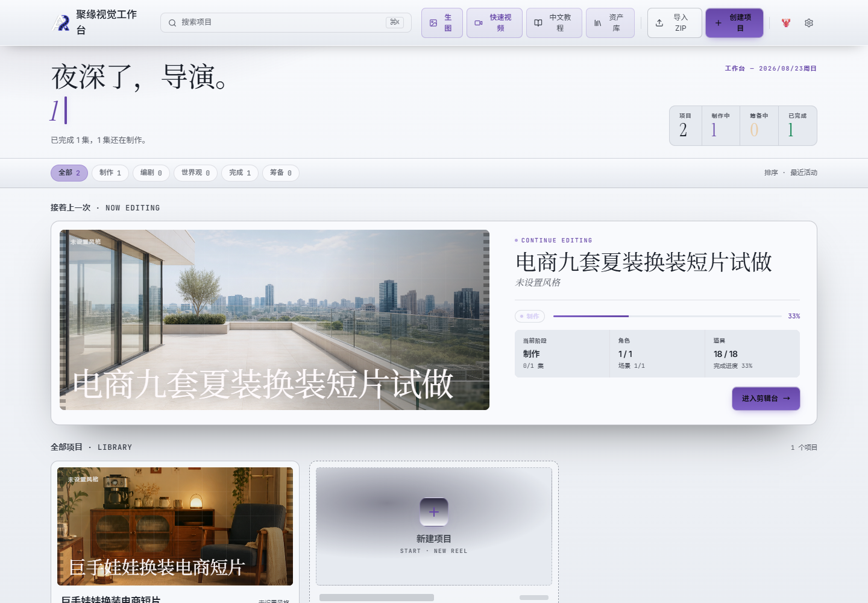Open the 巨手娃娃换装电商短片 project thumbnail
This screenshot has width=868, height=603.
click(175, 526)
